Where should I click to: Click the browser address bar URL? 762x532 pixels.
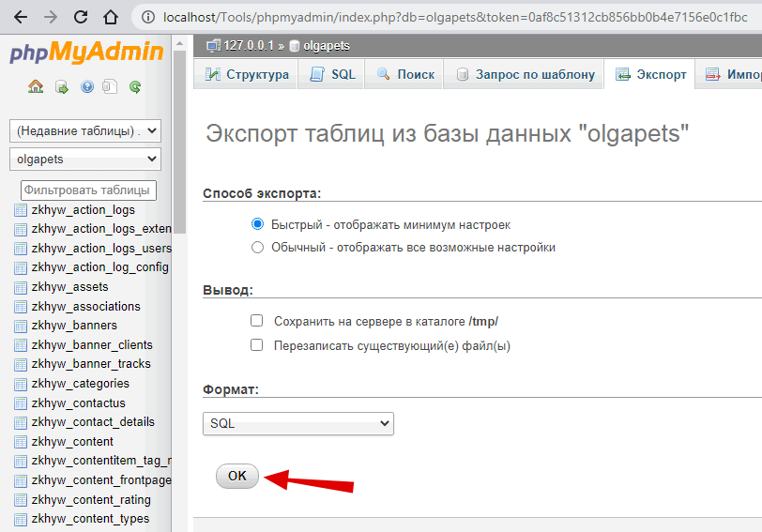(x=455, y=18)
